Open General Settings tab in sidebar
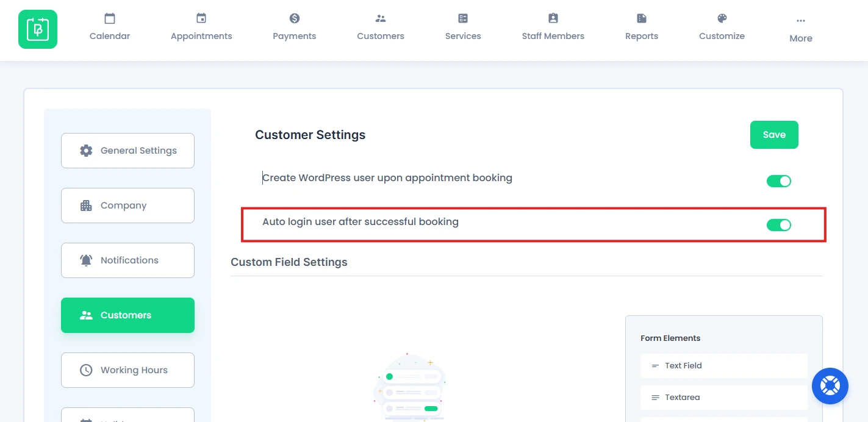 click(127, 151)
